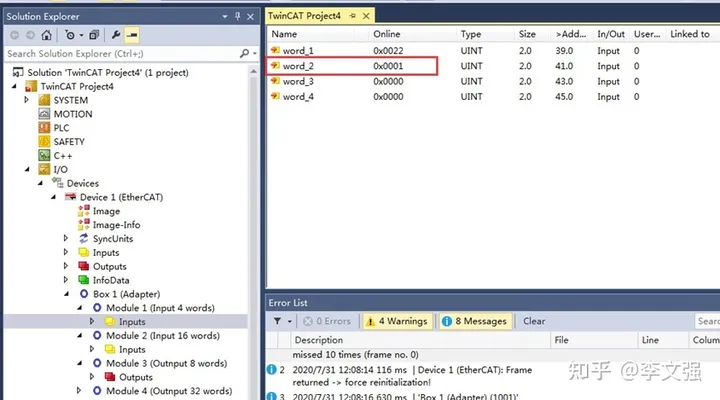720x400 pixels.
Task: Click the filter funnel icon in Error List
Action: click(x=277, y=321)
